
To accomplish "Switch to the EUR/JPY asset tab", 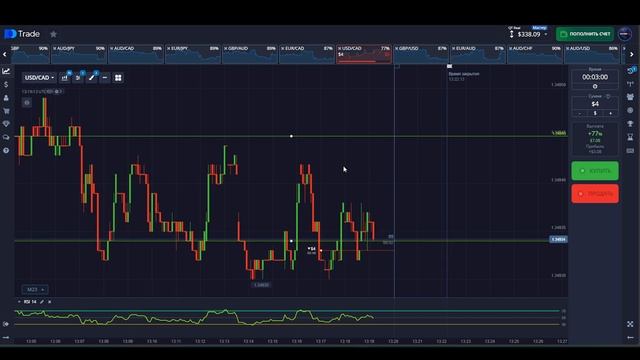I will (x=193, y=54).
